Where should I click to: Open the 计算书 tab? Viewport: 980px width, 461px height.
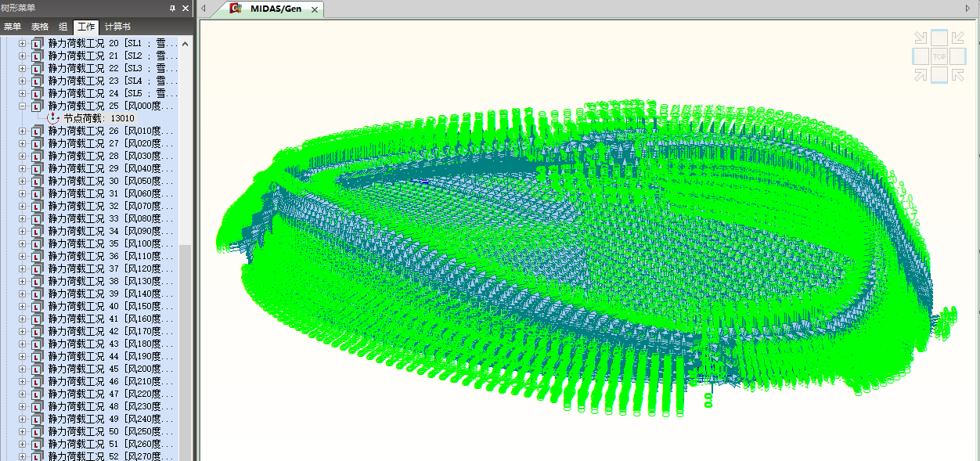coord(117,27)
